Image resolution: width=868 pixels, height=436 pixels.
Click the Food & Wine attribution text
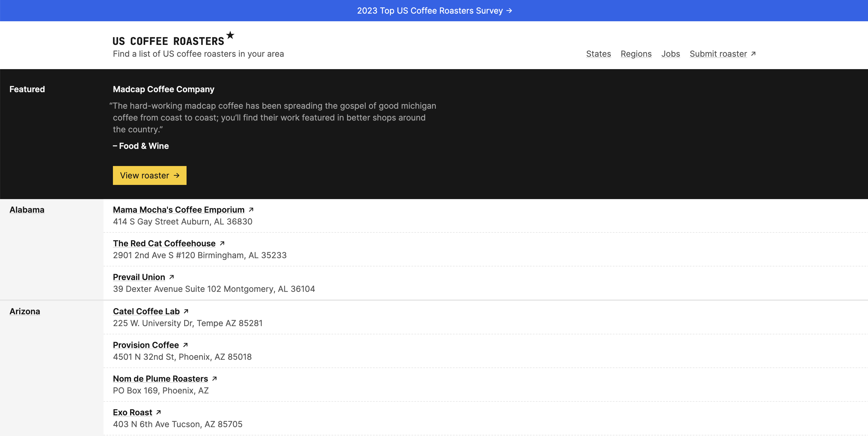(x=144, y=146)
